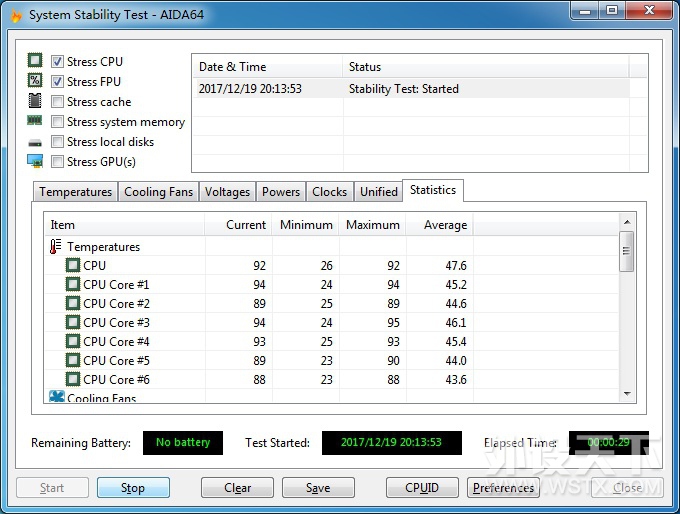This screenshot has width=680, height=514.
Task: Click the RAM module icon beside Stress system memory
Action: [x=35, y=120]
